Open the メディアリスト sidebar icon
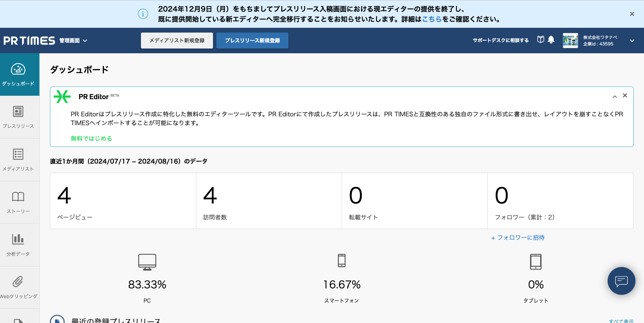 point(19,159)
